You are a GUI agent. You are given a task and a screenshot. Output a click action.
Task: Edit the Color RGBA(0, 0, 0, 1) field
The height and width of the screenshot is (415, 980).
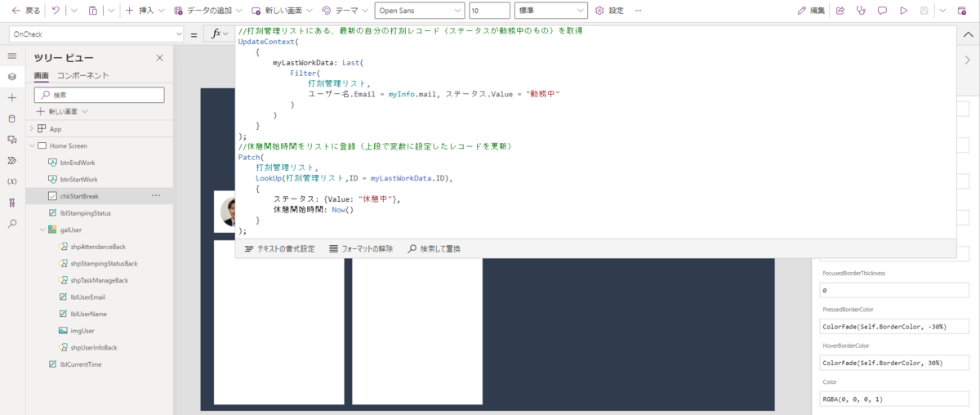894,399
